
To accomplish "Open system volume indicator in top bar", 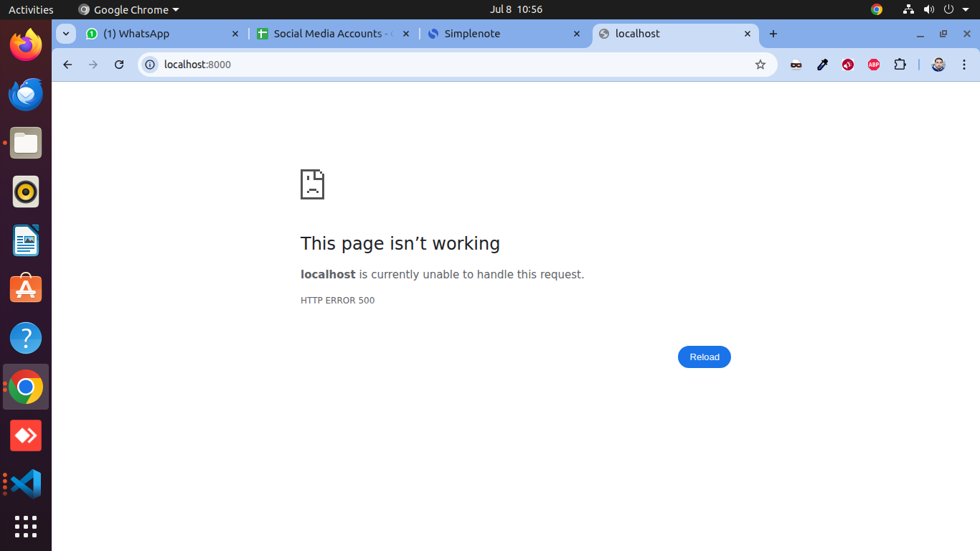I will [929, 9].
